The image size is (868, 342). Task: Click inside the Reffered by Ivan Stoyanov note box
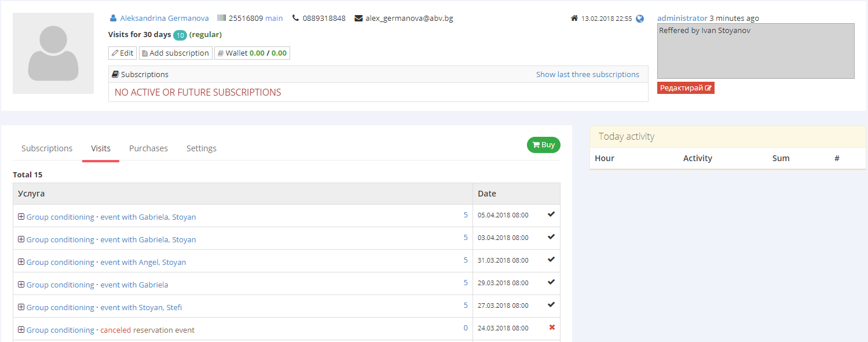[x=756, y=51]
